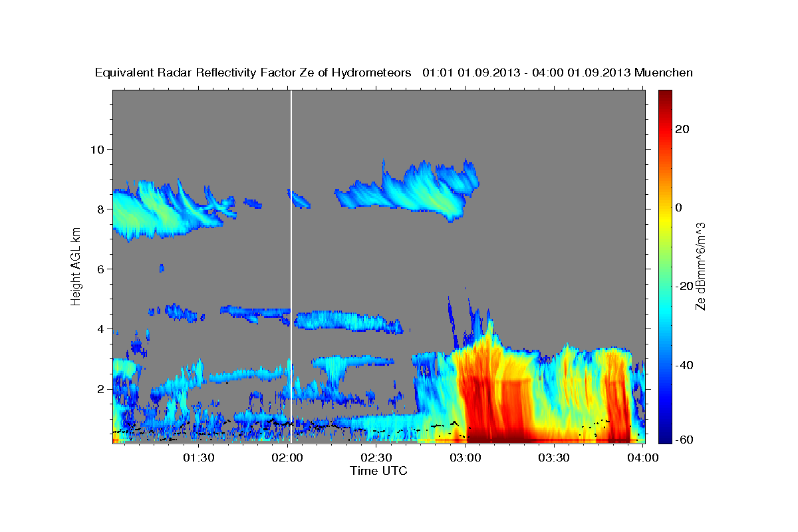
Task: Click the dark red top of the colorbar
Action: pyautogui.click(x=665, y=96)
